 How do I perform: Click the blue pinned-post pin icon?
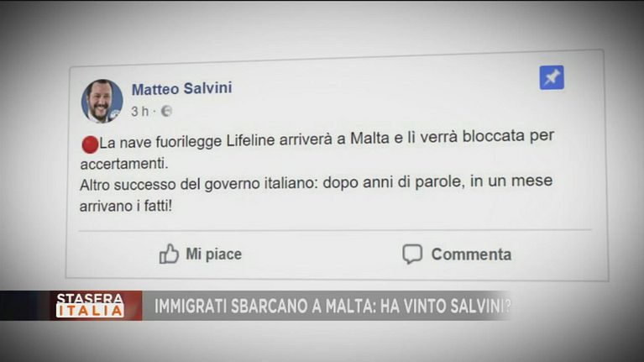552,77
